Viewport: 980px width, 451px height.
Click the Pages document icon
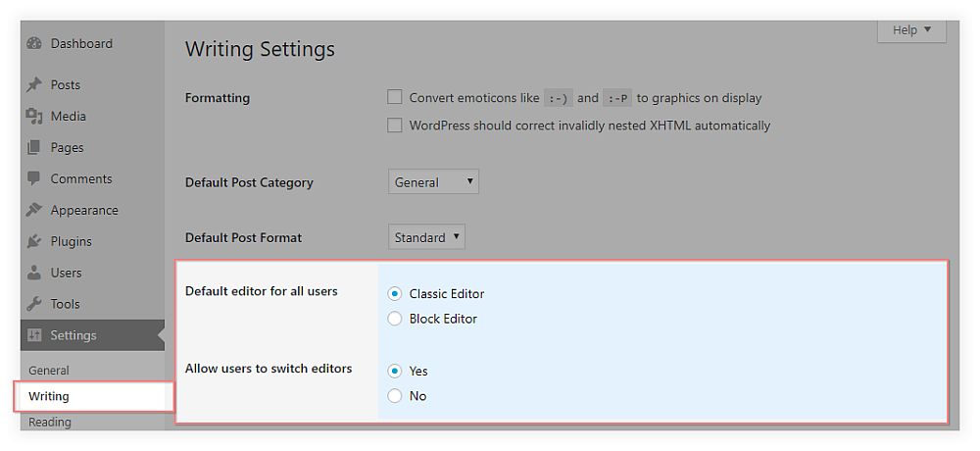click(x=33, y=148)
